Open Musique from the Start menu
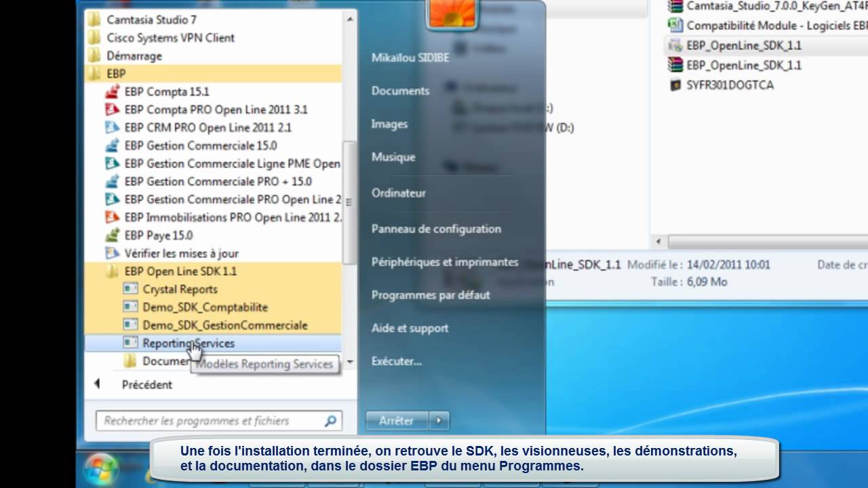Viewport: 868px width, 488px height. 393,157
